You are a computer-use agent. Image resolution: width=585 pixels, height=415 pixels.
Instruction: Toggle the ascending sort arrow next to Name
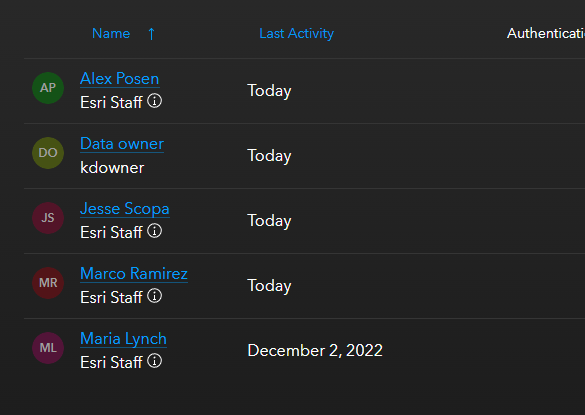(151, 34)
